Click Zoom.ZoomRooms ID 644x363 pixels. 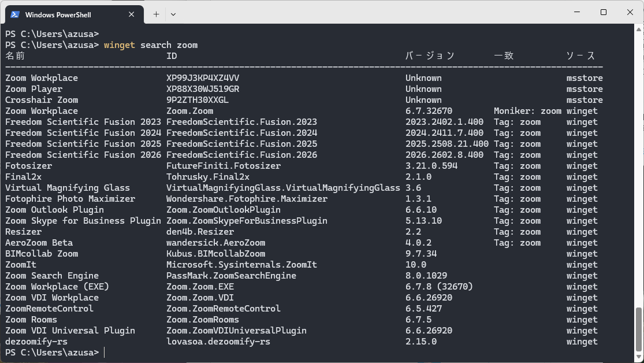coord(203,320)
